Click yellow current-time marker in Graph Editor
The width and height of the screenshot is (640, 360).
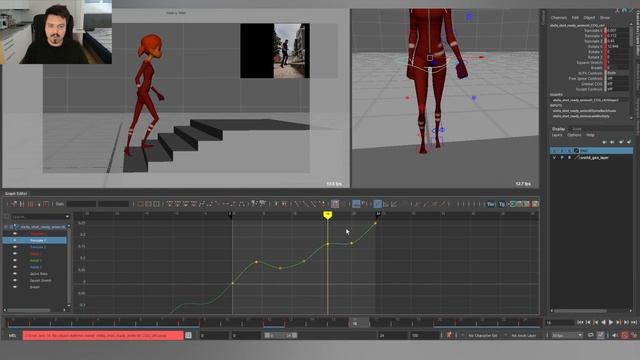click(327, 215)
